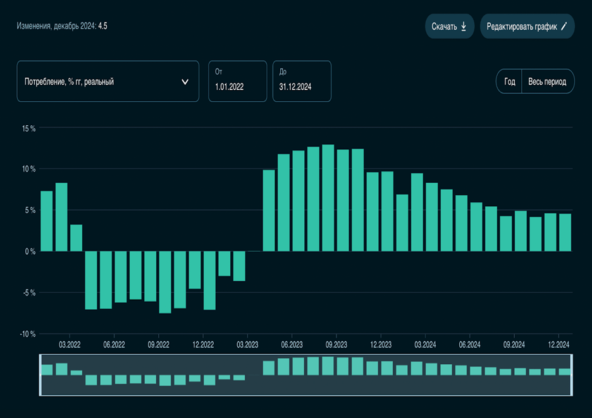
Task: Click the От start date field
Action: point(238,81)
